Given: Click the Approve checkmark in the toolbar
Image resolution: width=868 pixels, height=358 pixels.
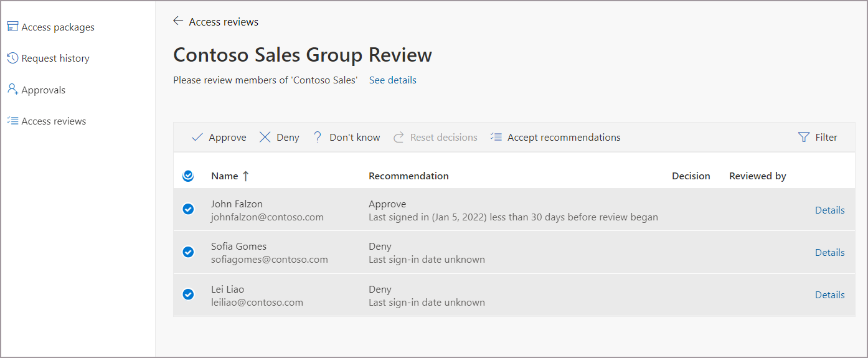Looking at the screenshot, I should (x=197, y=138).
